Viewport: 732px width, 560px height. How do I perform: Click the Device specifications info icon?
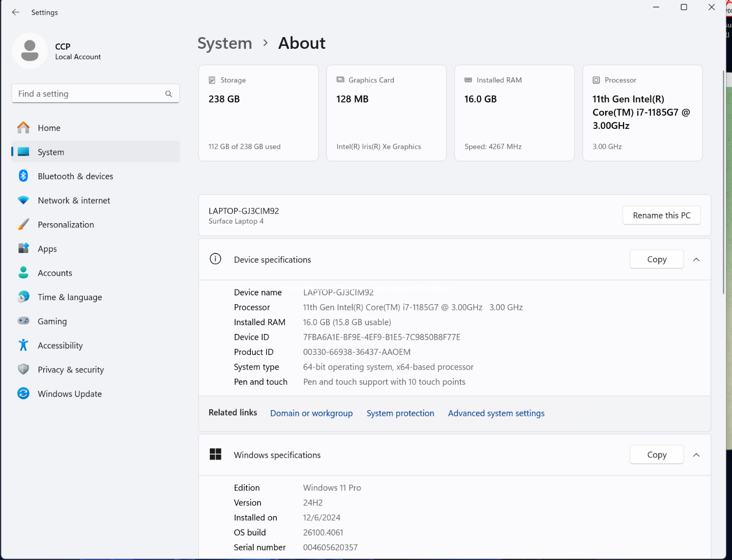click(215, 259)
